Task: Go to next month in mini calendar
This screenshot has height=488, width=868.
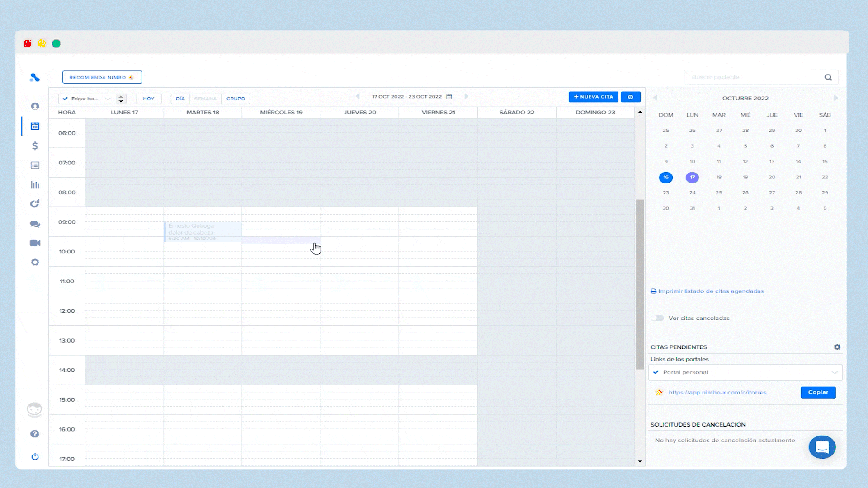Action: [835, 98]
